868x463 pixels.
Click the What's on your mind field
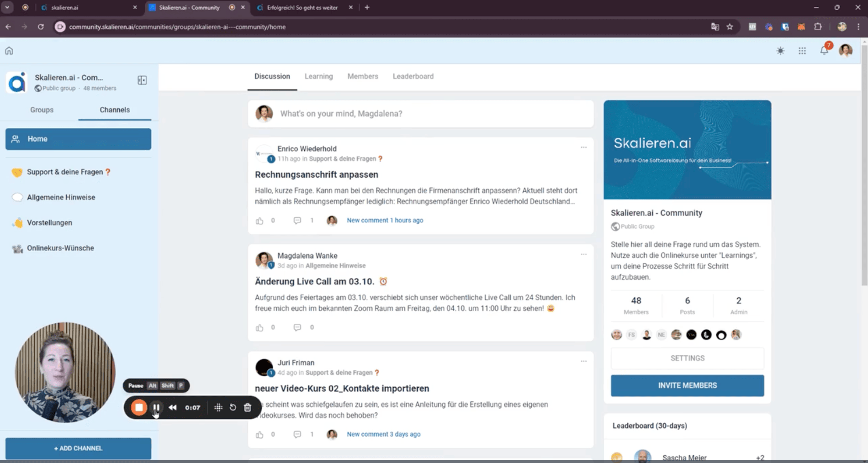(x=421, y=114)
